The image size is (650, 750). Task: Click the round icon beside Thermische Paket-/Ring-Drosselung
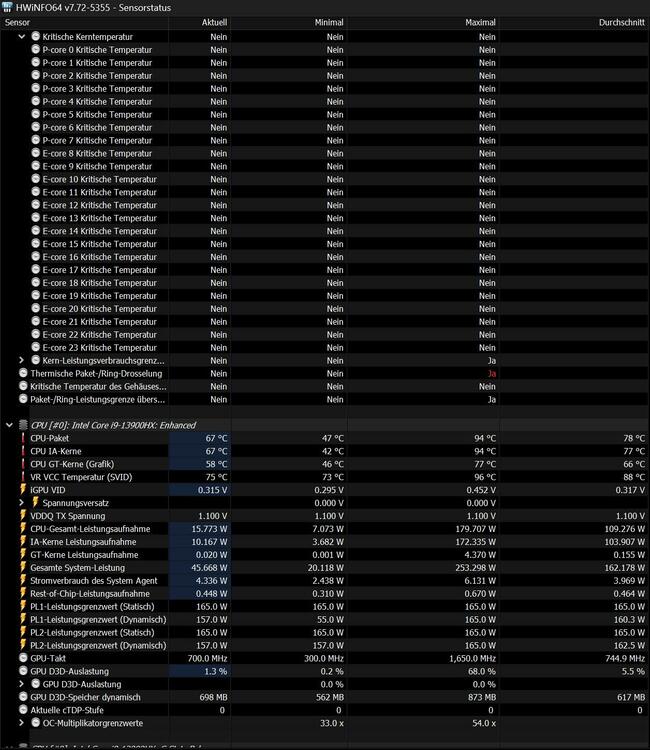(23, 373)
